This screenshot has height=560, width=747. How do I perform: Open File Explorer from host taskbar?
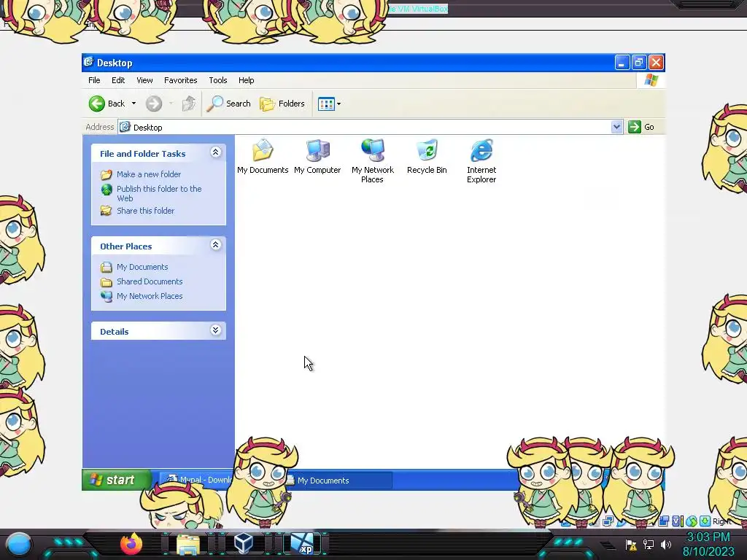[x=188, y=544]
